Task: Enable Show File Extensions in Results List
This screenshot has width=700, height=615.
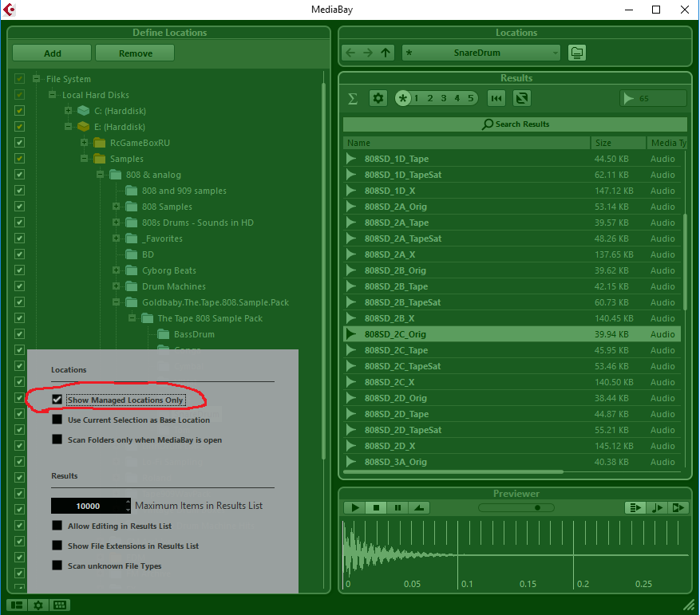Action: point(57,546)
